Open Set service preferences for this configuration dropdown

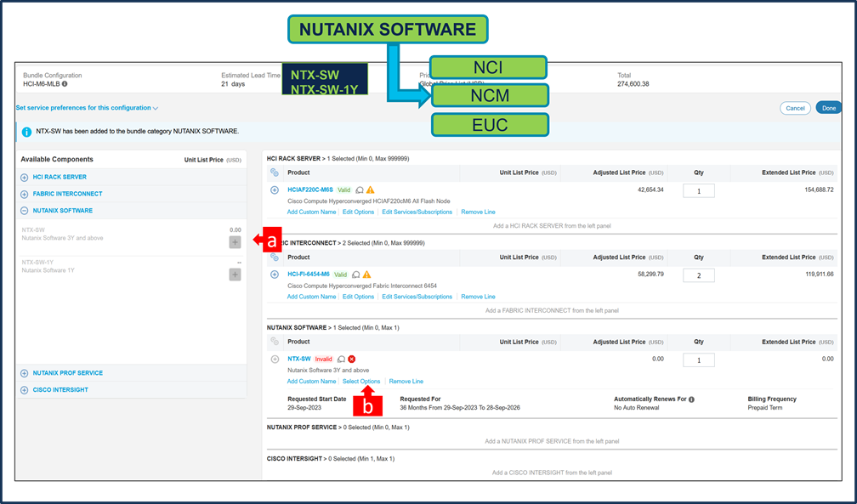click(x=87, y=108)
